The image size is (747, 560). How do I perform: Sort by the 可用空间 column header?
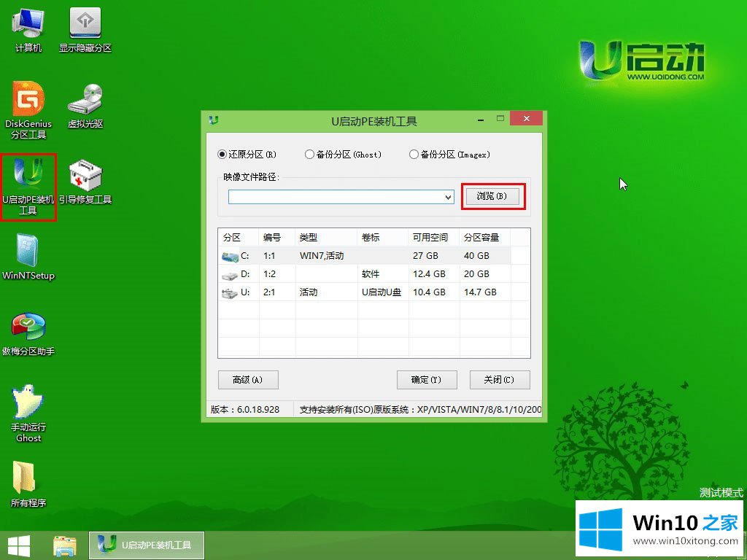coord(434,237)
